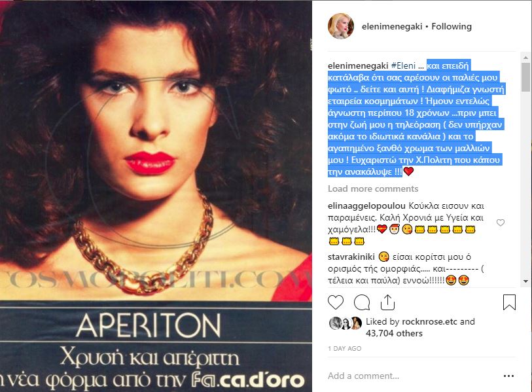Open the comment bubble icon

point(362,302)
